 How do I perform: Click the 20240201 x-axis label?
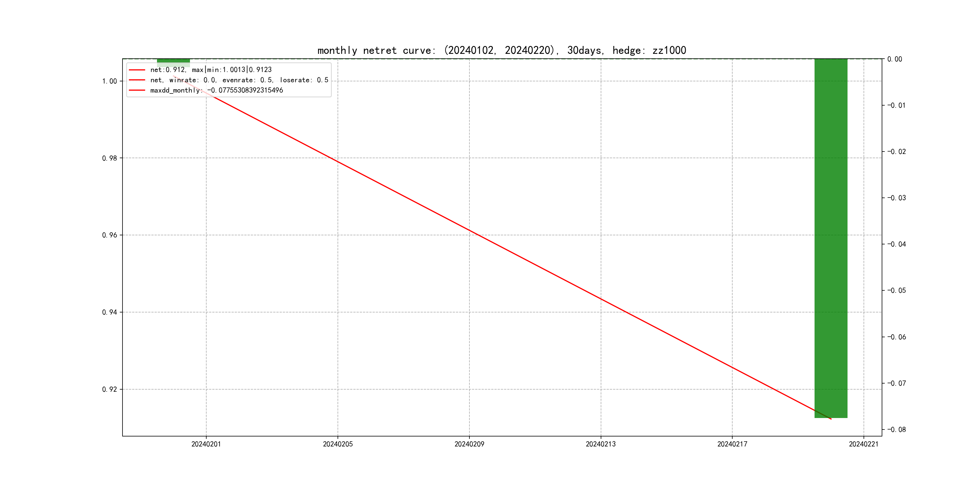coord(206,444)
